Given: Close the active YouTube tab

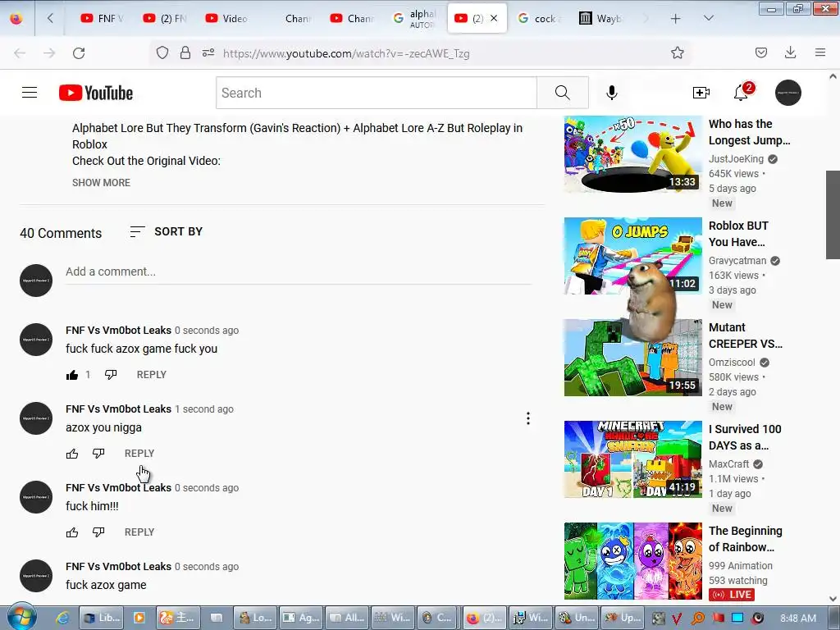Looking at the screenshot, I should tap(494, 18).
